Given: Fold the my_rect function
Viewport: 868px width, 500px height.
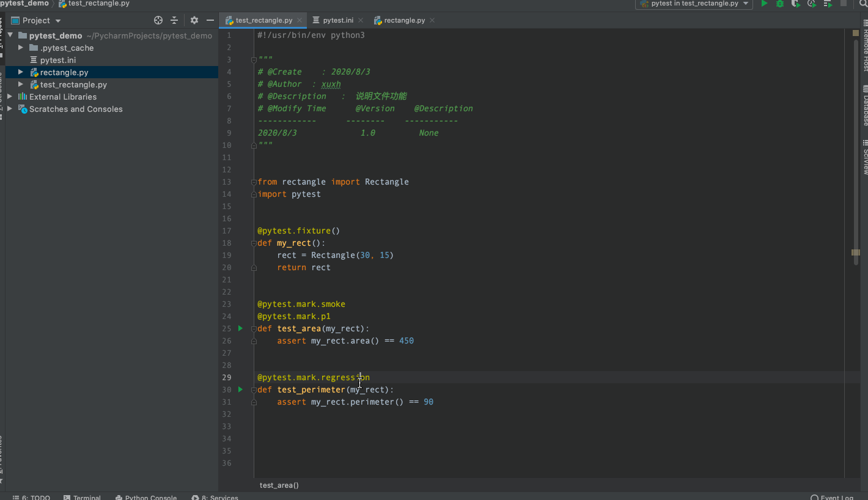Looking at the screenshot, I should (254, 243).
